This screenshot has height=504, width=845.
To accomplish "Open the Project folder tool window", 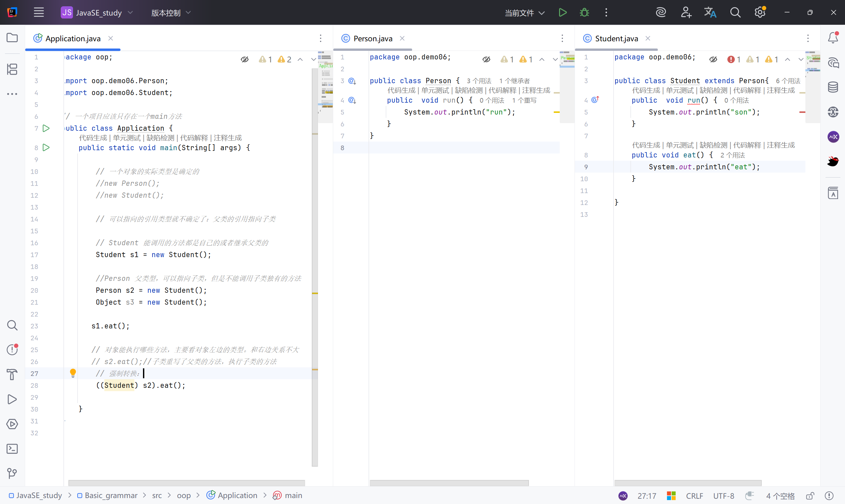I will pos(12,38).
